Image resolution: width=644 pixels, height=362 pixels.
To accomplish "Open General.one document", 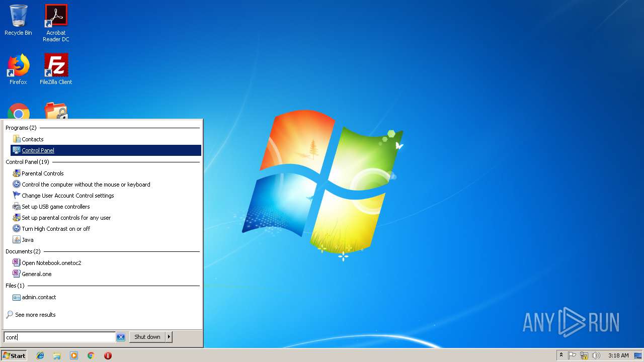I will (106, 274).
